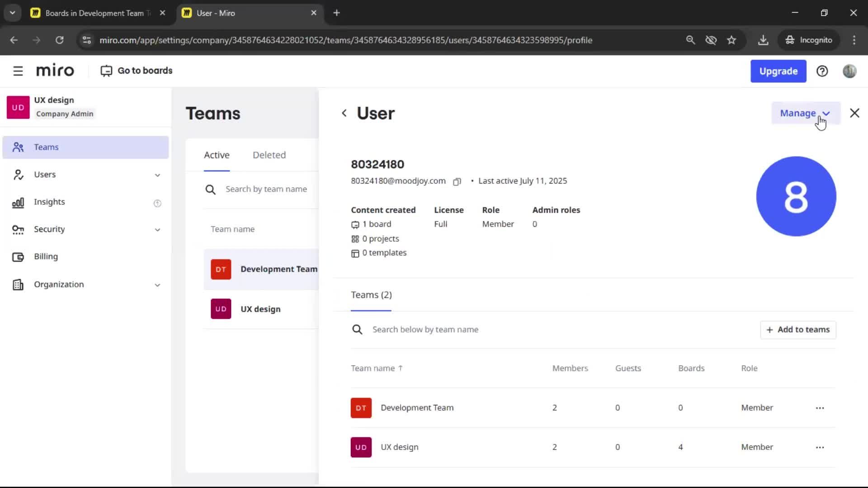The image size is (868, 488).
Task: Click the browser reload icon
Action: tap(59, 40)
